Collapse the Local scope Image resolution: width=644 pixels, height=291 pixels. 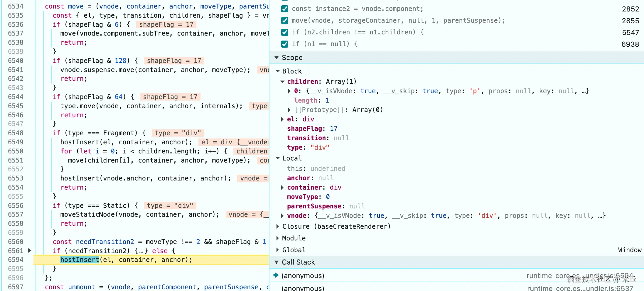tap(278, 158)
